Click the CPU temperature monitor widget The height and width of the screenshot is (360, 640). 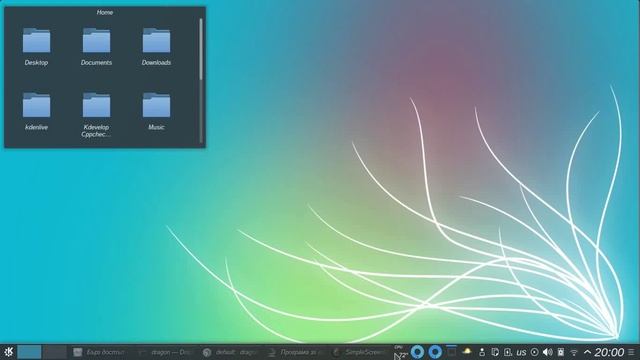click(400, 352)
